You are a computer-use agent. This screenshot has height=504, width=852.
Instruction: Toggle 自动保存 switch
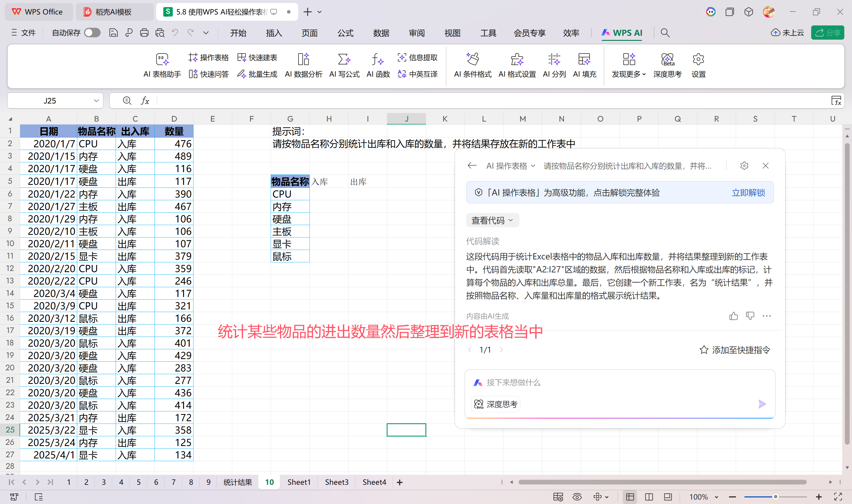pyautogui.click(x=92, y=33)
